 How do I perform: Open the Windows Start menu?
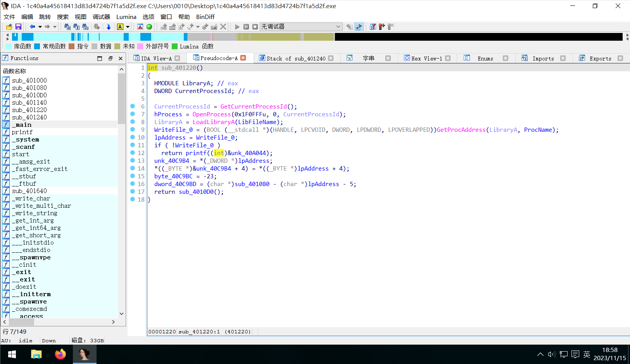tap(12, 354)
